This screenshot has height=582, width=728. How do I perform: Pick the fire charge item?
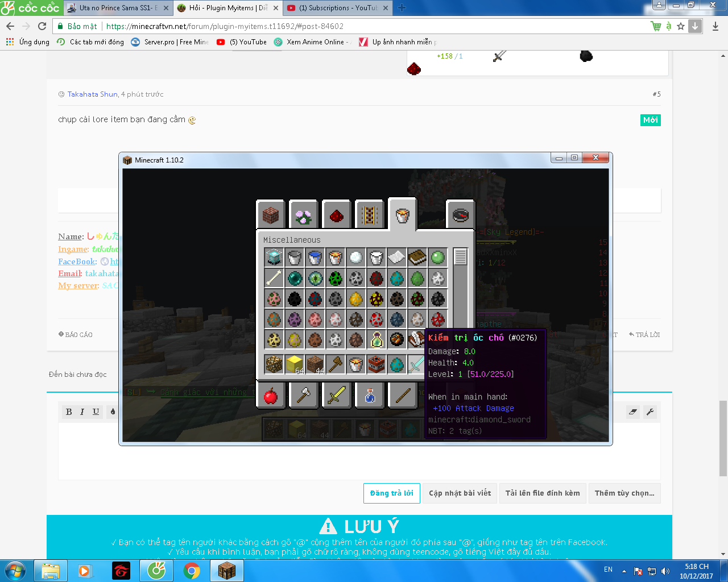[397, 339]
